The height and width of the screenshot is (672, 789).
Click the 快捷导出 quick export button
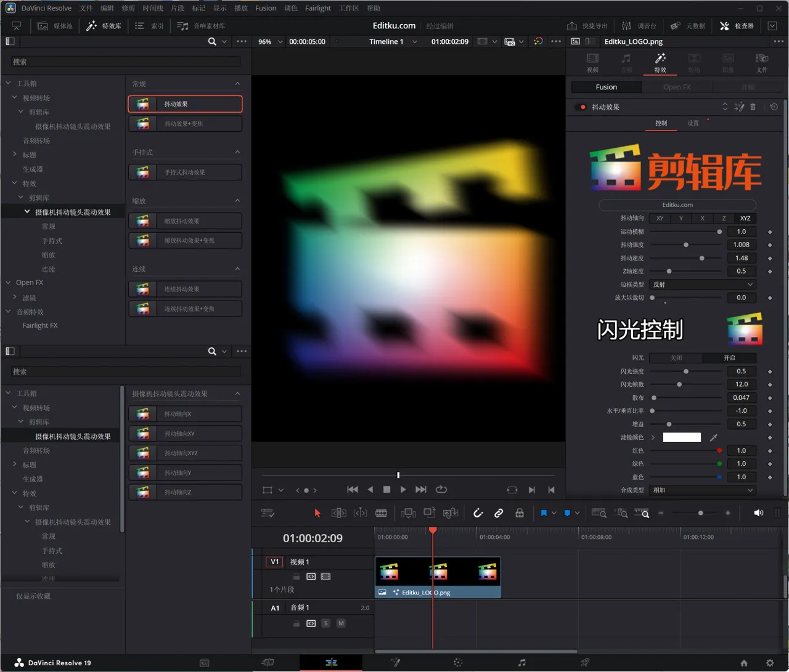[587, 26]
